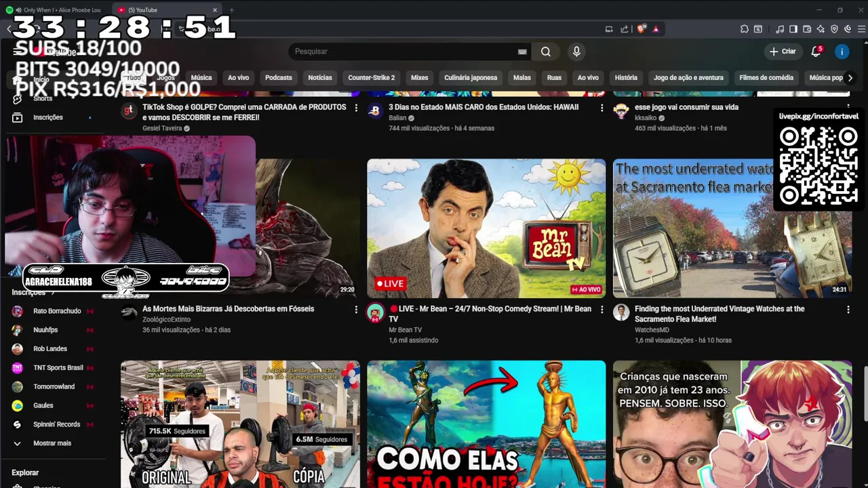Click the YouTube search magnifier button

(546, 52)
